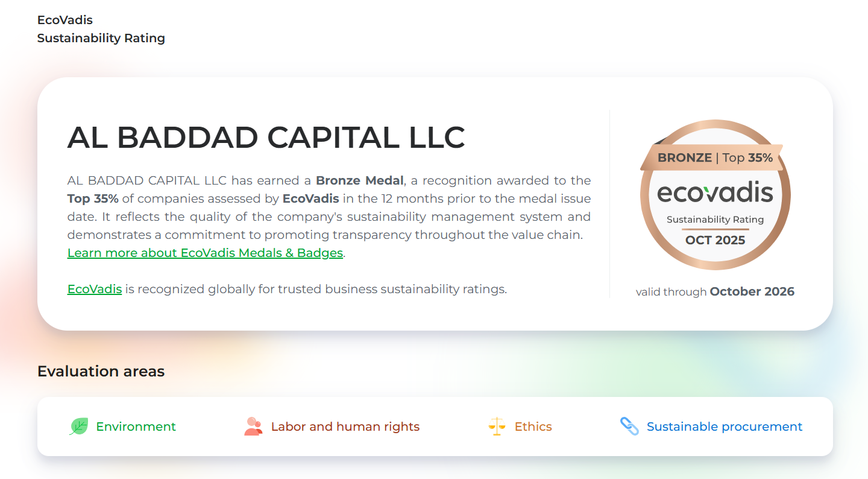This screenshot has width=868, height=479.
Task: Click the Labor and human rights people icon
Action: pos(253,427)
